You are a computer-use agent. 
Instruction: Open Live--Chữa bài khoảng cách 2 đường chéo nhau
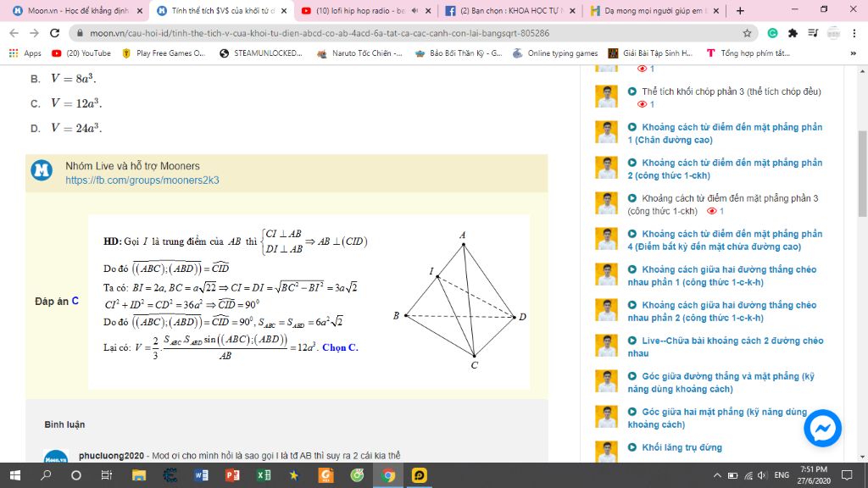(x=726, y=347)
